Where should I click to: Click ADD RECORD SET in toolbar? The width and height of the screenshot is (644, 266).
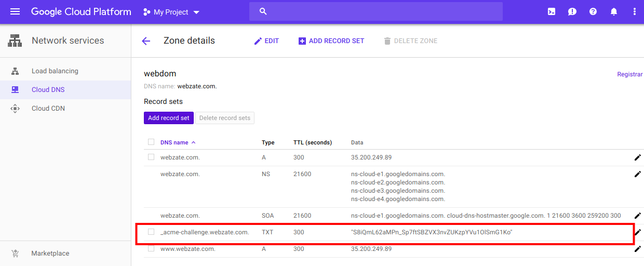pyautogui.click(x=331, y=41)
